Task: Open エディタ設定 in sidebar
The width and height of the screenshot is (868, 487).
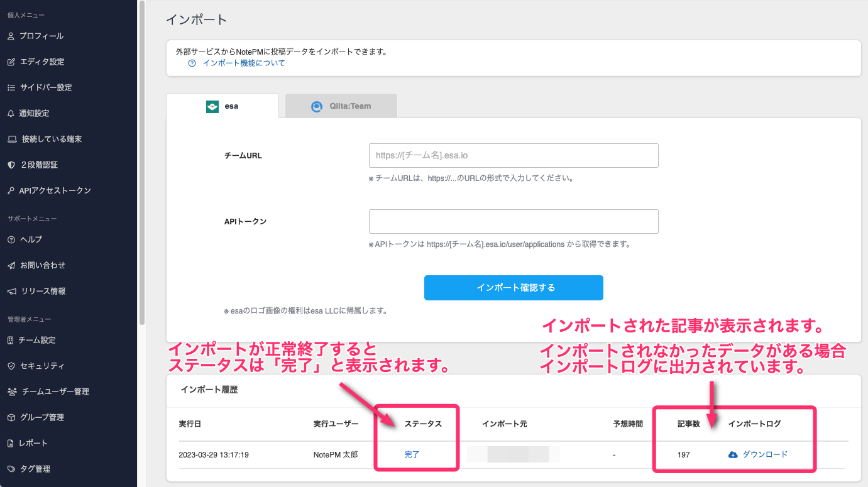Action: click(x=42, y=62)
